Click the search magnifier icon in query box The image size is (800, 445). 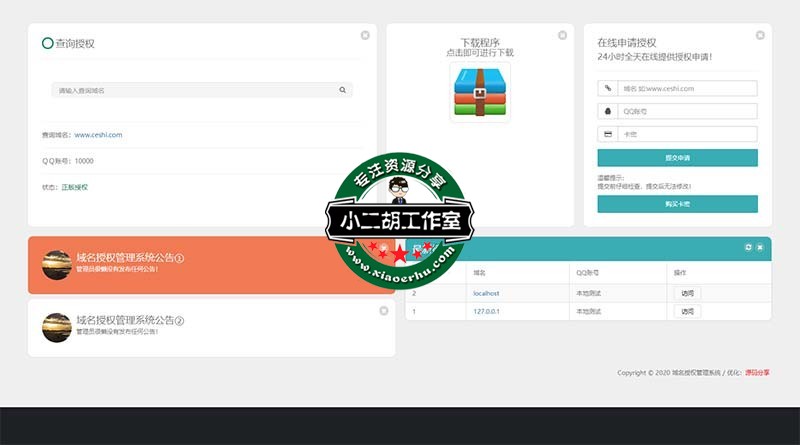(342, 90)
